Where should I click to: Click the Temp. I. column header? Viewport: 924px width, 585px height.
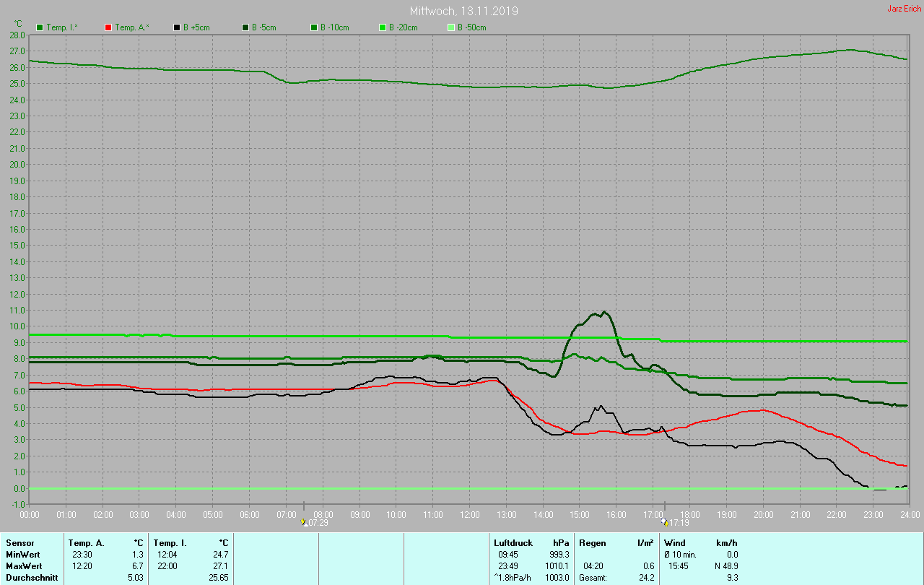click(170, 542)
